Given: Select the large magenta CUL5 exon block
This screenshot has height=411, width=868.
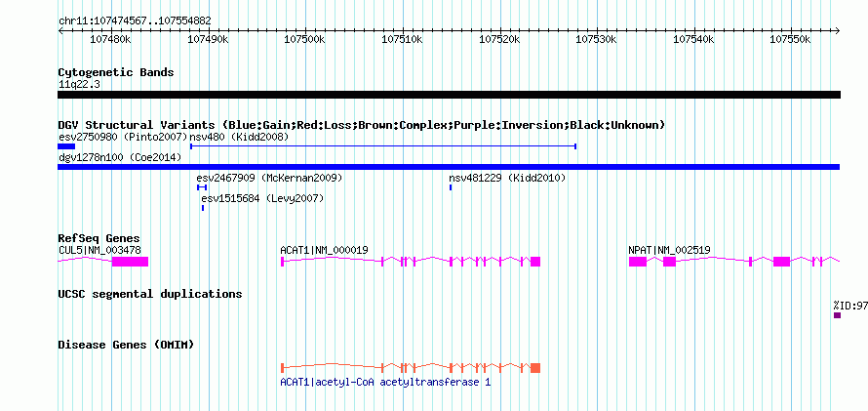Looking at the screenshot, I should [130, 262].
